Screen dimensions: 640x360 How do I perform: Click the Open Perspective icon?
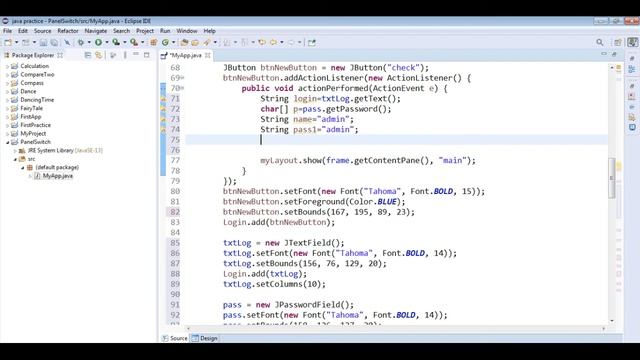(x=618, y=42)
